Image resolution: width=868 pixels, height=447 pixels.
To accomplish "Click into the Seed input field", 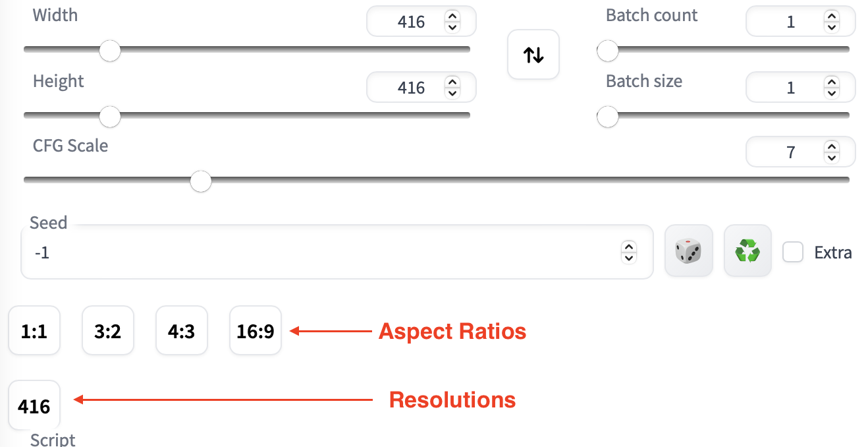I will coord(316,253).
